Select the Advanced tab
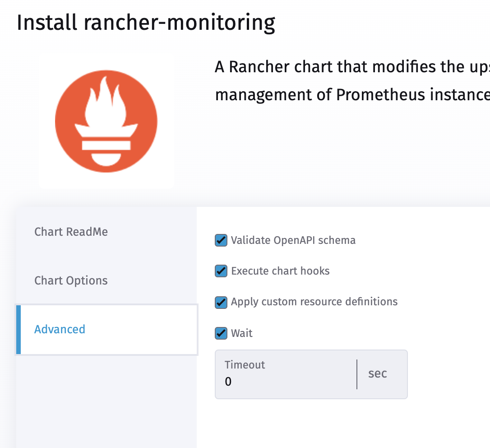Screen dimensions: 490x448 [60, 329]
